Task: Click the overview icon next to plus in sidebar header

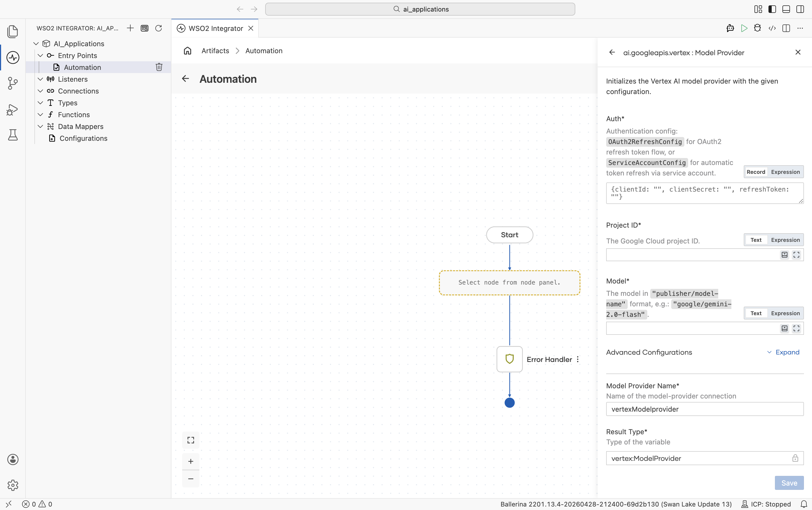Action: [144, 28]
